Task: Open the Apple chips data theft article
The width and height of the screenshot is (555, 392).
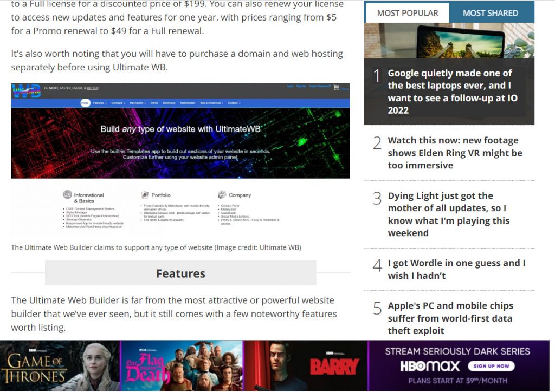Action: tap(450, 318)
